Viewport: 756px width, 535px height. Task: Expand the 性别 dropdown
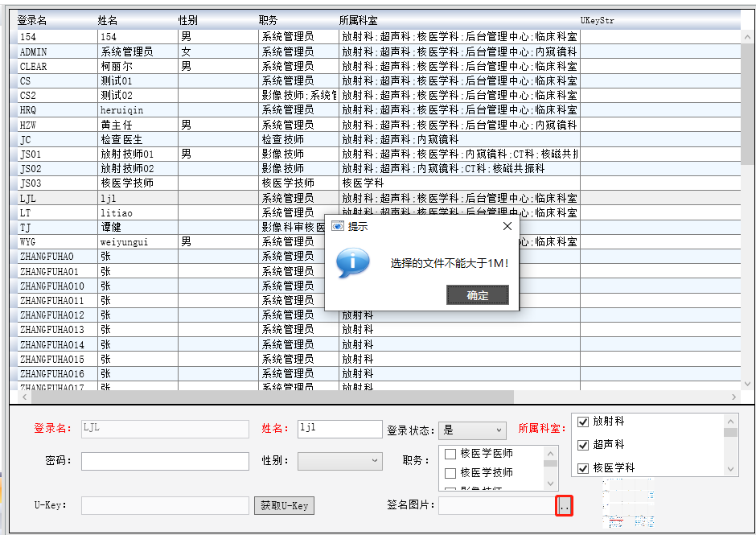pyautogui.click(x=339, y=460)
